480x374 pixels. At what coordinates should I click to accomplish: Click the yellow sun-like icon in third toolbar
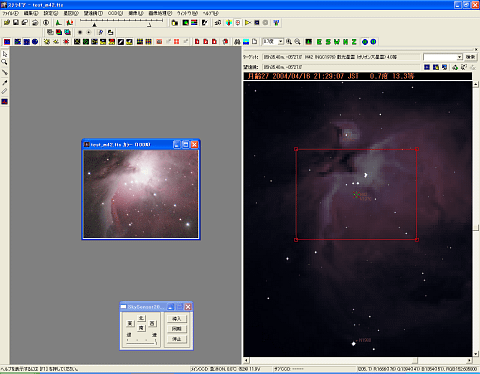click(47, 42)
